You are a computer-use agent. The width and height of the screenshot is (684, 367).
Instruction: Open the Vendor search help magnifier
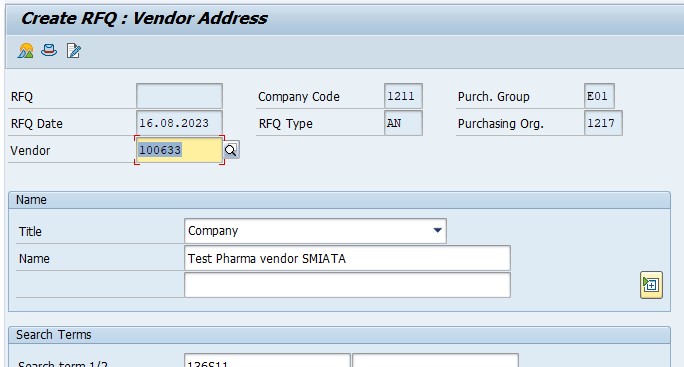click(231, 150)
